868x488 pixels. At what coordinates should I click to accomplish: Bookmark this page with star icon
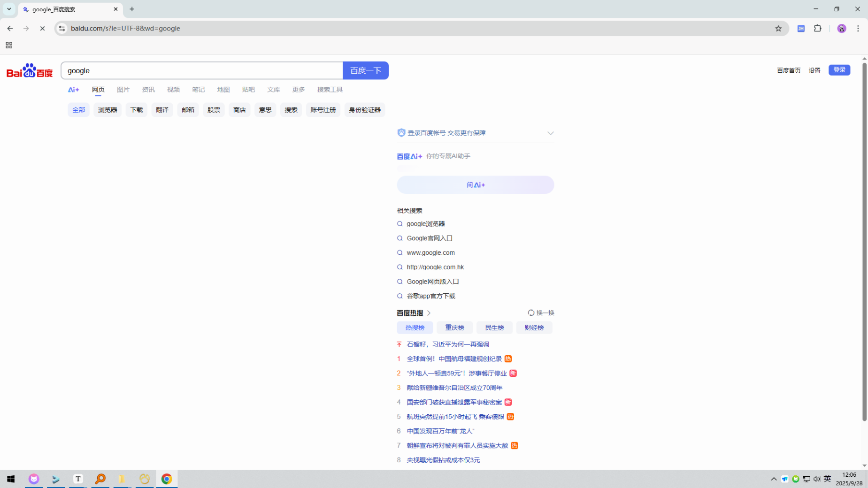click(x=778, y=29)
